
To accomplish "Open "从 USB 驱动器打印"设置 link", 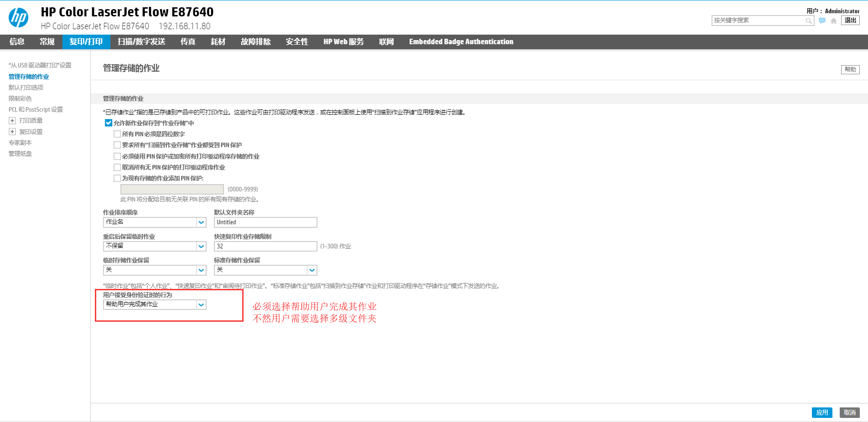I will click(x=40, y=65).
